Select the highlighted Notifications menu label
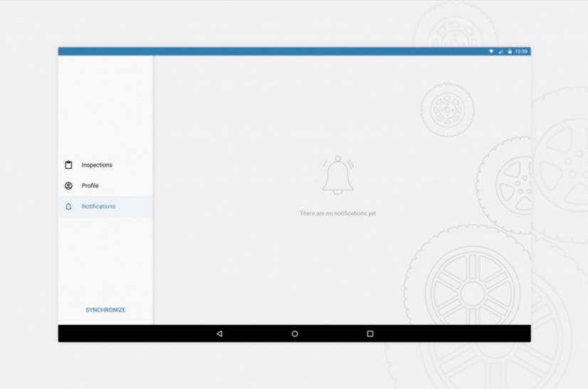The image size is (588, 389). pyautogui.click(x=98, y=207)
